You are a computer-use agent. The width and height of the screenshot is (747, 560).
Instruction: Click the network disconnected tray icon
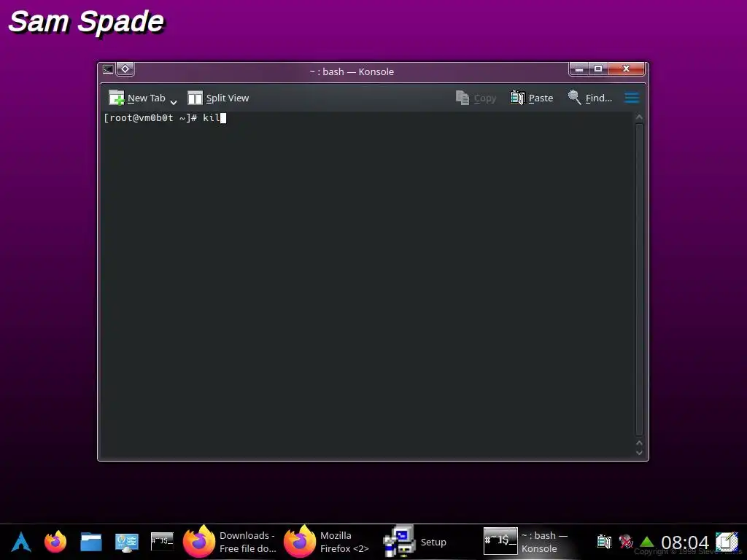(625, 542)
